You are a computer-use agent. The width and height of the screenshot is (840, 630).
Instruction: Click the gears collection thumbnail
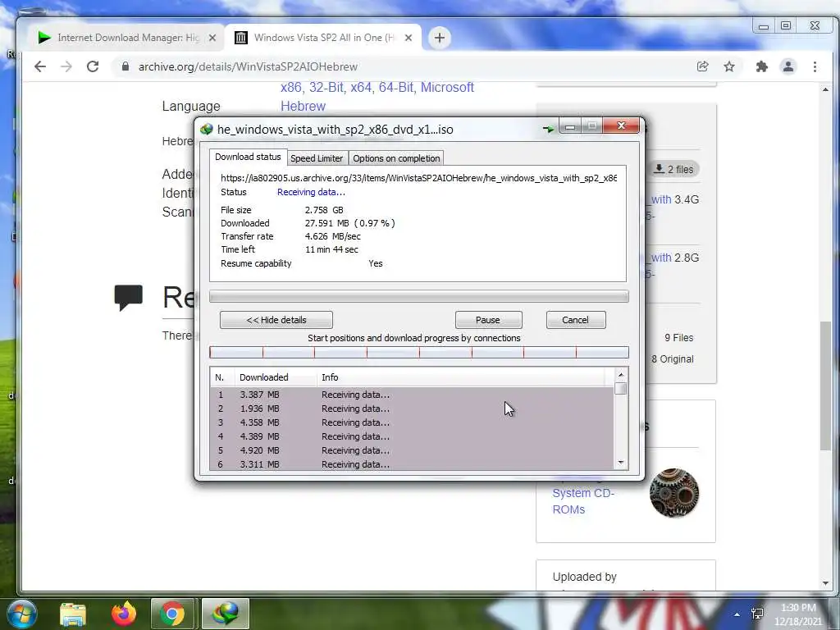[674, 493]
